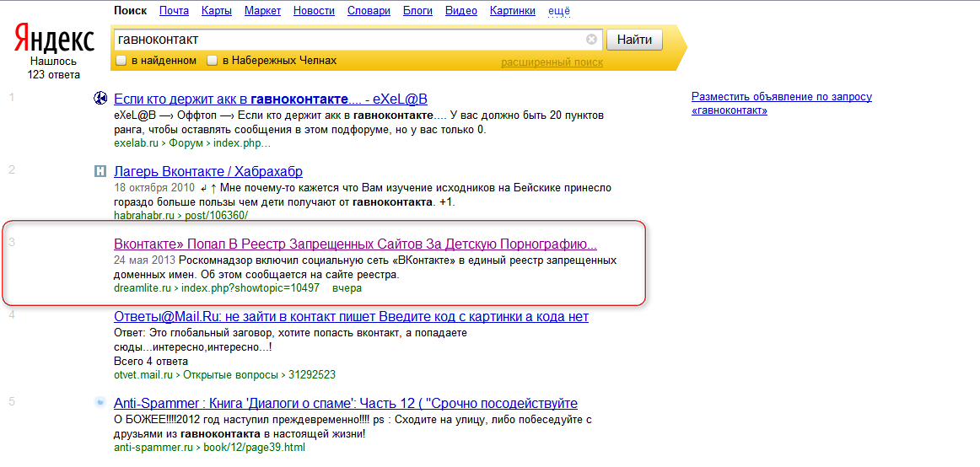980x467 pixels.
Task: Open the Ответы@Mail.Ru result title
Action: [351, 317]
